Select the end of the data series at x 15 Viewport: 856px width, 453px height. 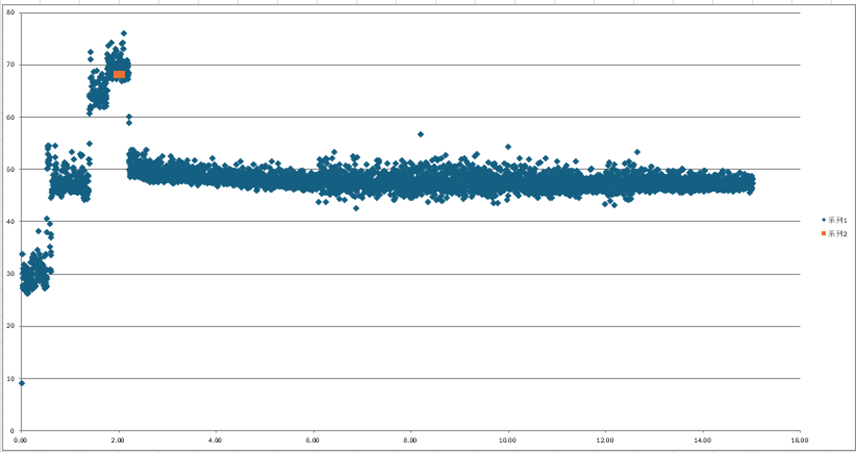click(x=750, y=183)
